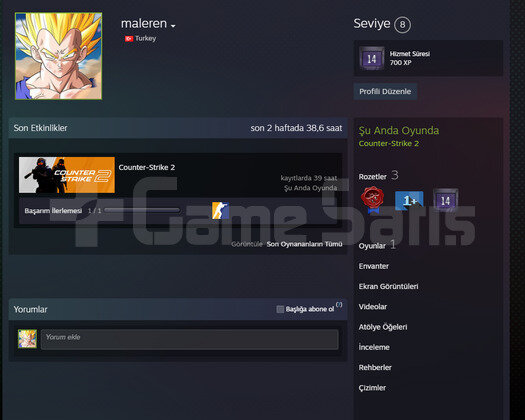
Task: Expand the dropdown arrow next to maleren
Action: pos(173,26)
